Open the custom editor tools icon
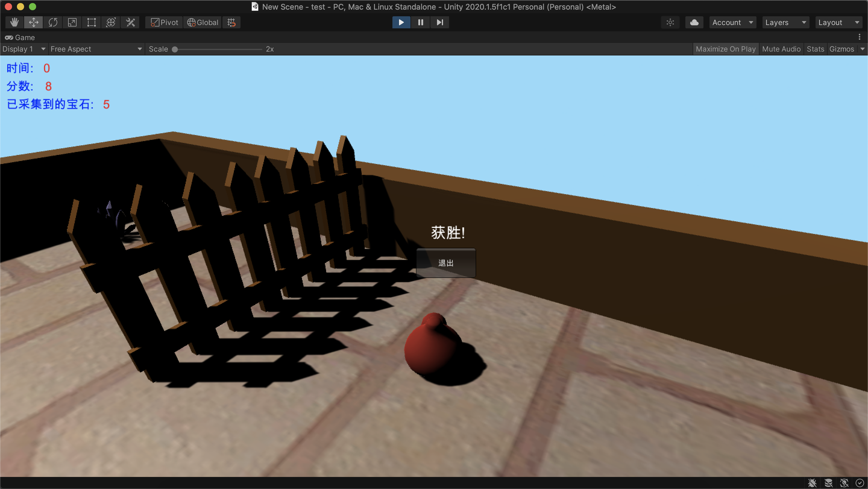Image resolution: width=868 pixels, height=489 pixels. 131,22
